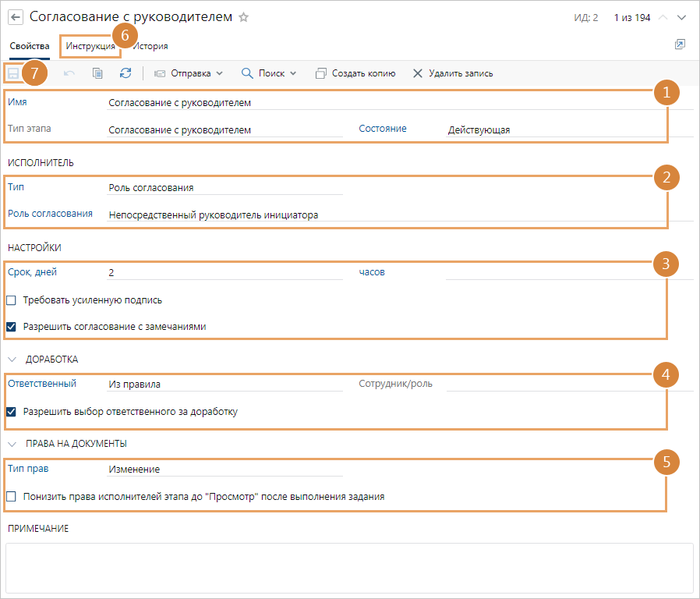Enable 'Требовать усиленную подпись' checkbox

pyautogui.click(x=12, y=300)
